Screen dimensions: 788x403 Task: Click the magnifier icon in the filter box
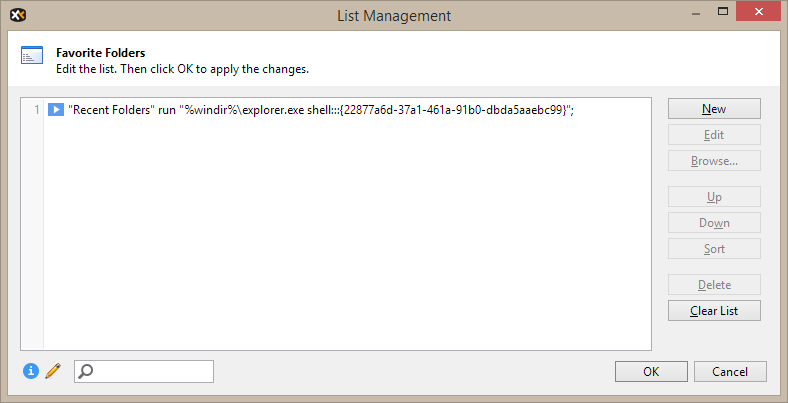pos(87,372)
